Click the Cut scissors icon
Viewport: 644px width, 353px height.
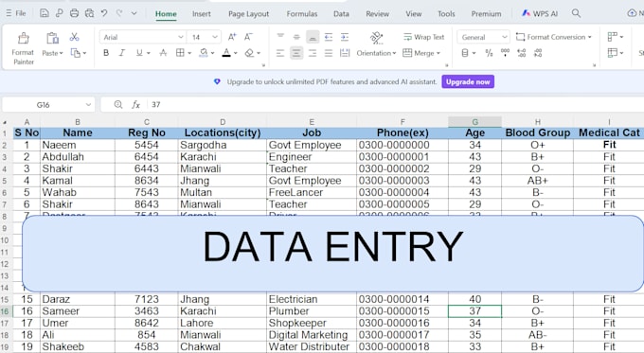pyautogui.click(x=74, y=37)
